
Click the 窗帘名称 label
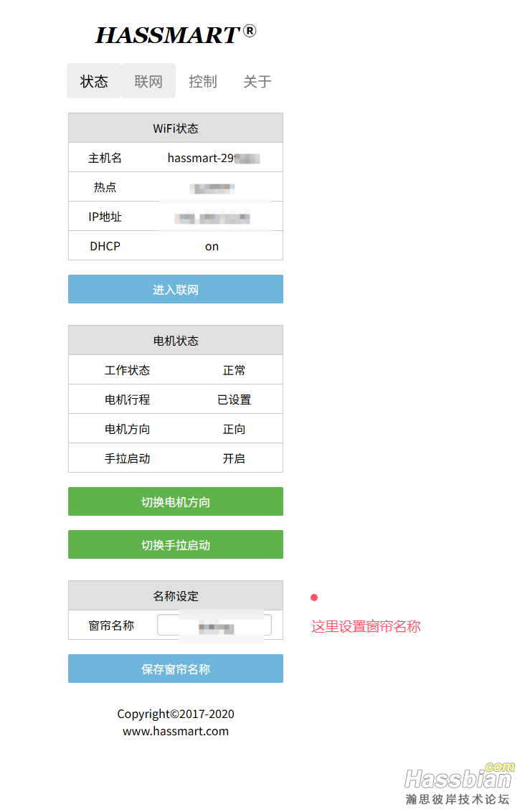111,625
